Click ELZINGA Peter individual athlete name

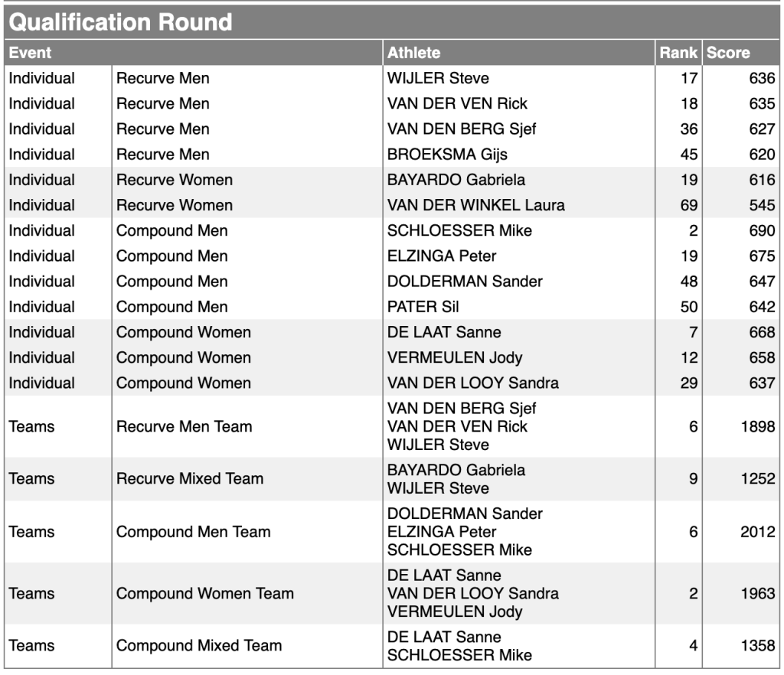pos(442,256)
